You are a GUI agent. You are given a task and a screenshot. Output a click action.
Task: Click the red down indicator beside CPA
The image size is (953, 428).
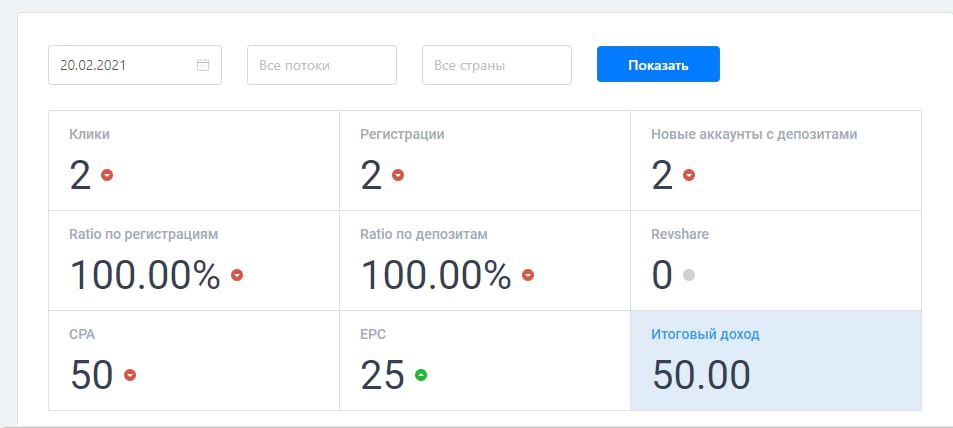tap(129, 374)
